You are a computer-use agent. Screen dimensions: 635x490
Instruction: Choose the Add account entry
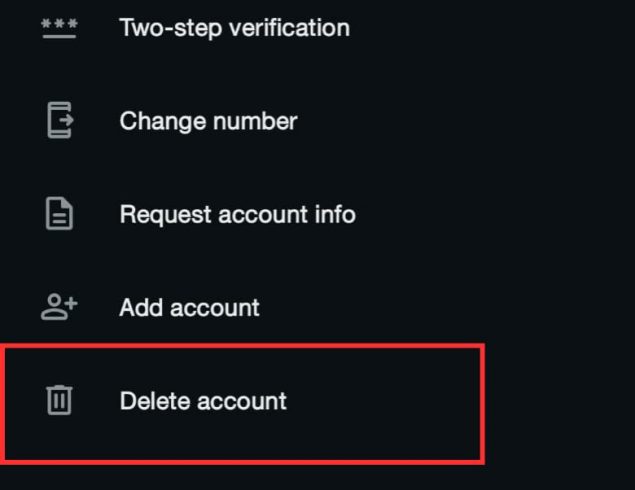[x=189, y=307]
